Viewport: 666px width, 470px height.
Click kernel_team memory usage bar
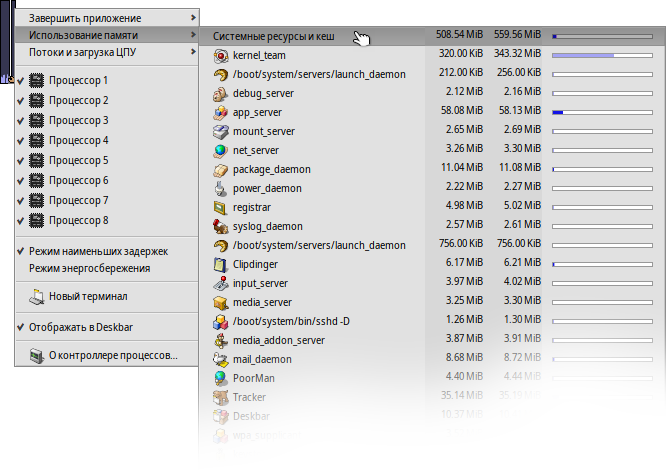coord(602,56)
